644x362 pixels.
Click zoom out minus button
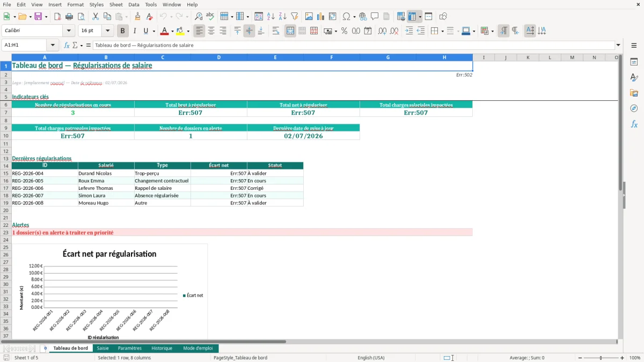[x=580, y=358]
